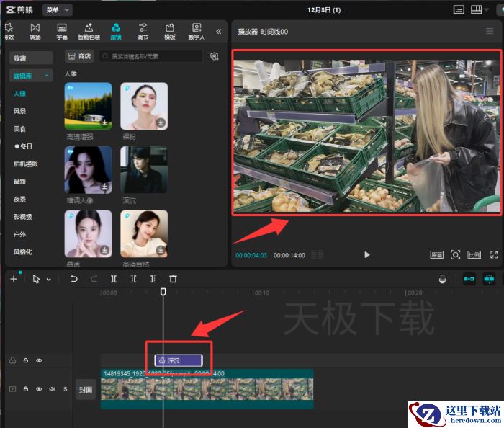The width and height of the screenshot is (504, 428).
Task: Open the 字幕 subtitles tab
Action: click(x=62, y=32)
